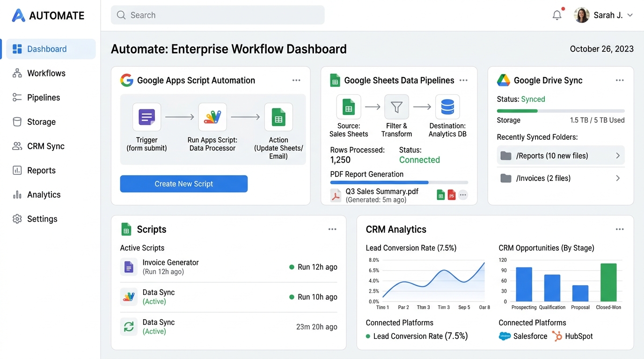The height and width of the screenshot is (359, 644).
Task: Select the Filter & Transform funnel icon
Action: (396, 107)
